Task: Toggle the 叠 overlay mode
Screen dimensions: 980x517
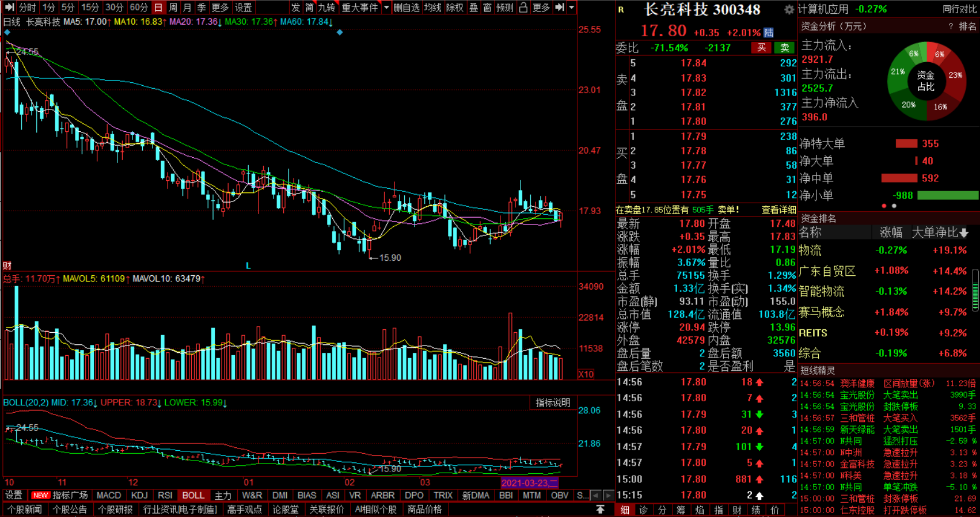Action: [x=473, y=7]
